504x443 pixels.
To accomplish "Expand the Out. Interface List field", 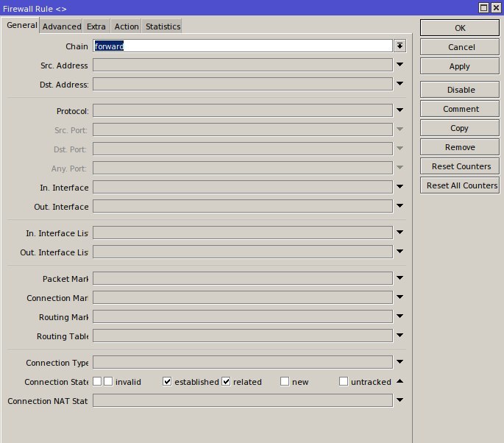I will click(x=400, y=252).
